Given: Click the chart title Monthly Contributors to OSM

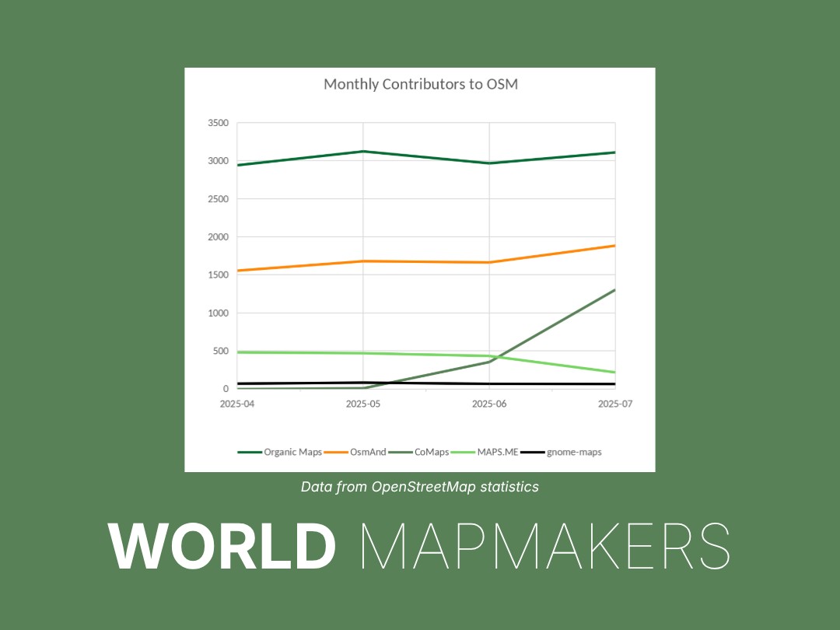Looking at the screenshot, I should tap(420, 85).
